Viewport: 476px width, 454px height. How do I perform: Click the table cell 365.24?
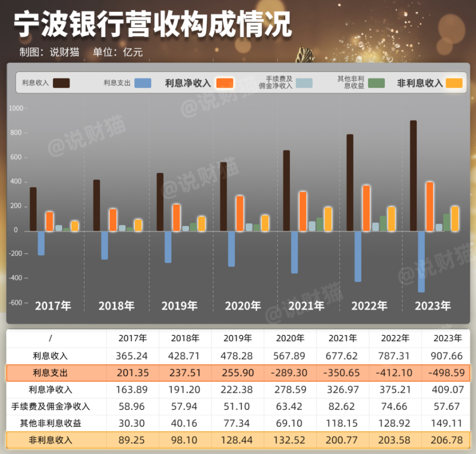pos(132,356)
